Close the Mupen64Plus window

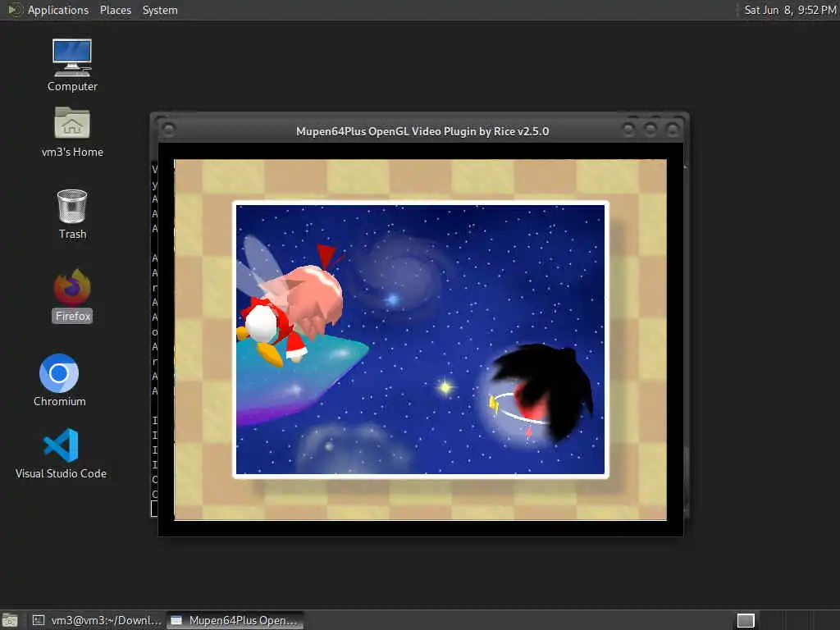(x=673, y=130)
